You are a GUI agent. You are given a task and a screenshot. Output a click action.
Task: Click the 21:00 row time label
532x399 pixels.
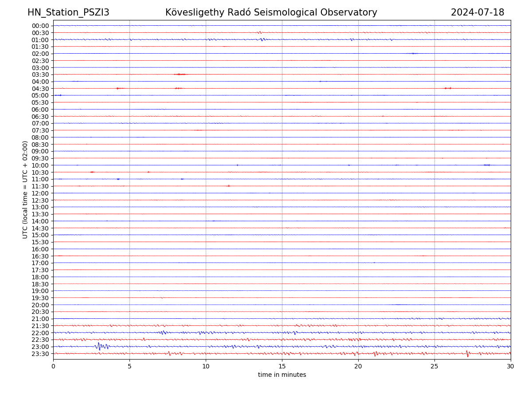(x=40, y=319)
